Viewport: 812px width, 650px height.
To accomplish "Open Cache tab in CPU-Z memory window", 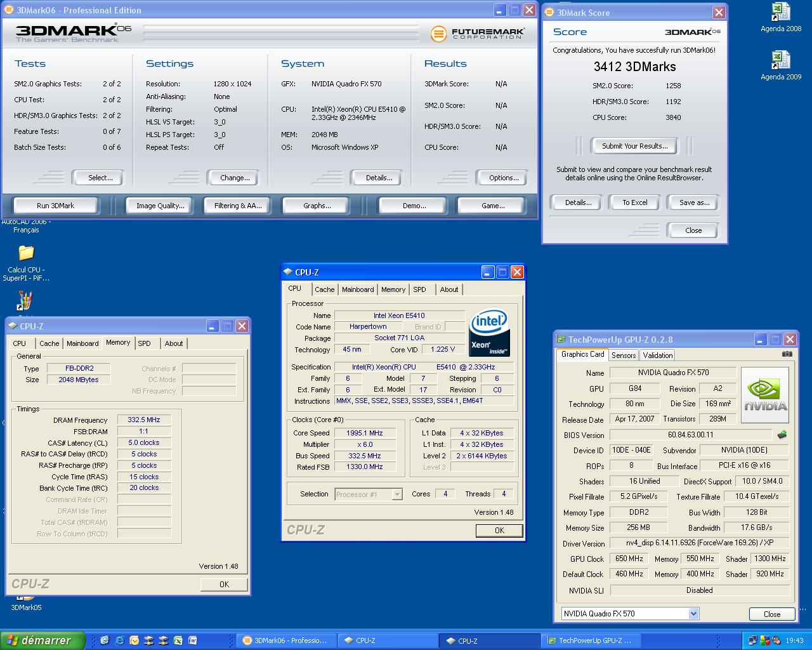I will point(49,343).
